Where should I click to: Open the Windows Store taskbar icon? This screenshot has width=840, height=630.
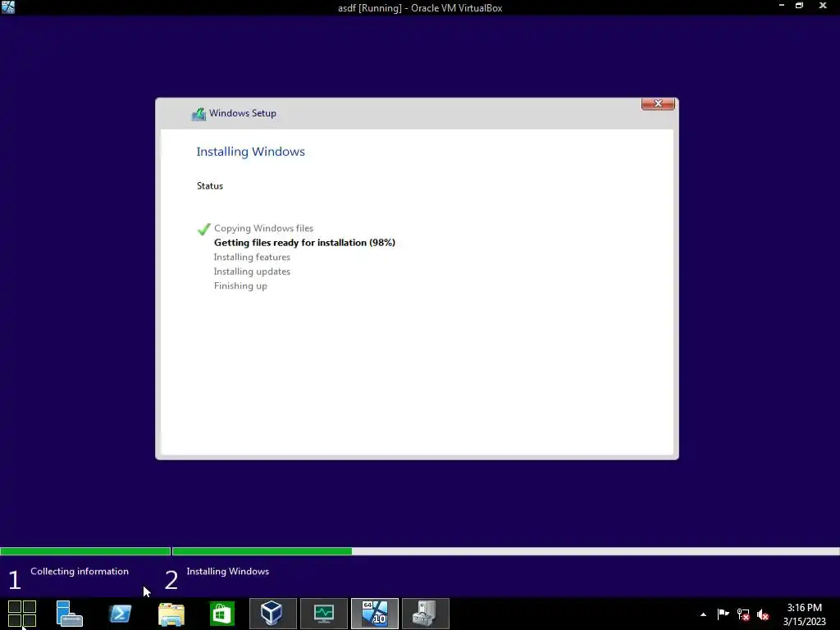click(x=221, y=614)
